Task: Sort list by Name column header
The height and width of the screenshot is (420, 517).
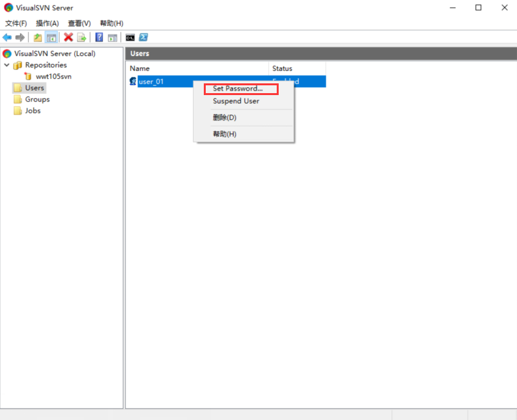Action: pos(195,68)
